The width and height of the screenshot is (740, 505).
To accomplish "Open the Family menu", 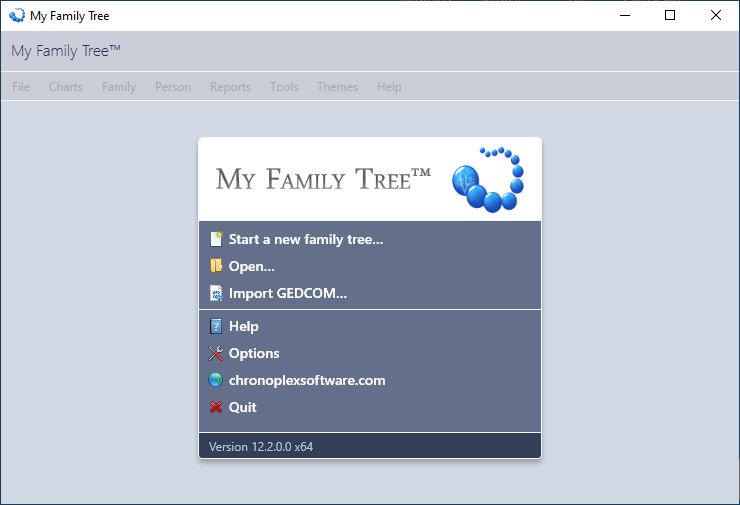I will click(119, 87).
